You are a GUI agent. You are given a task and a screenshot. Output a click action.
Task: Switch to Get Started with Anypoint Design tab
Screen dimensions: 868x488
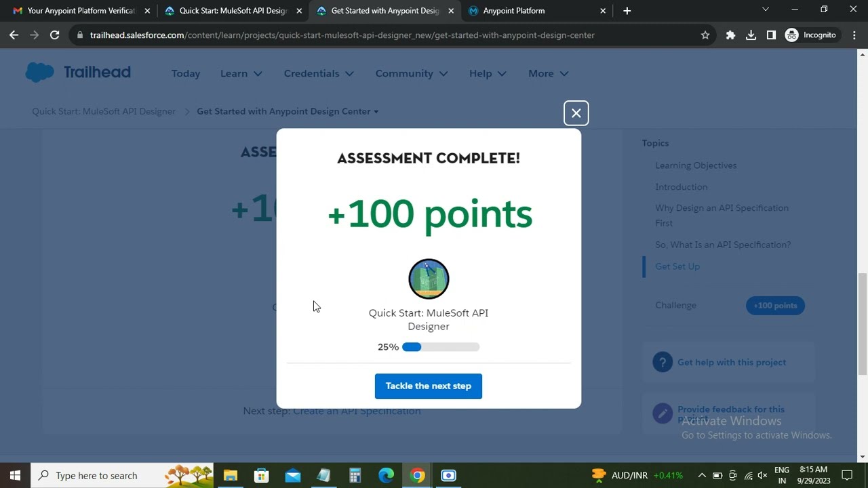point(384,11)
